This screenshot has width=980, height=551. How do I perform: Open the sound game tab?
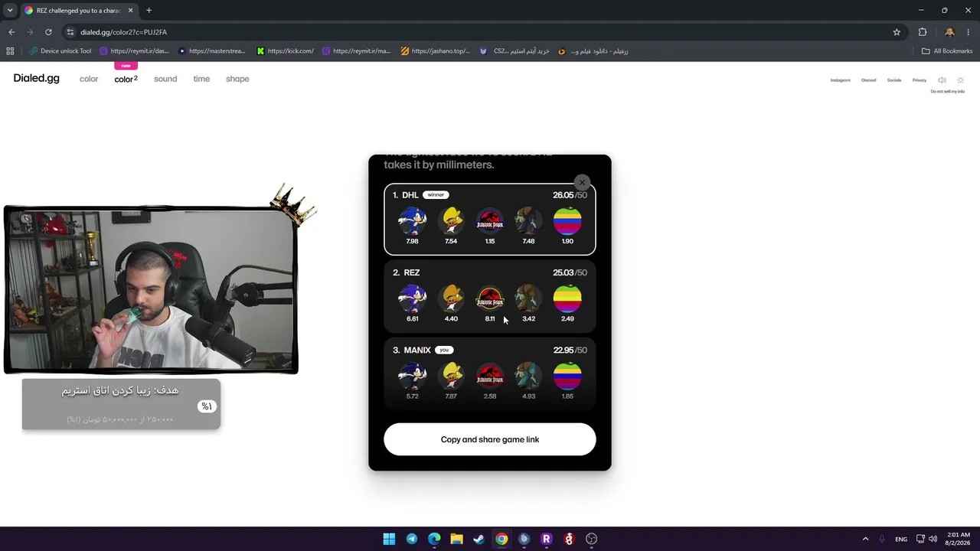pyautogui.click(x=165, y=79)
